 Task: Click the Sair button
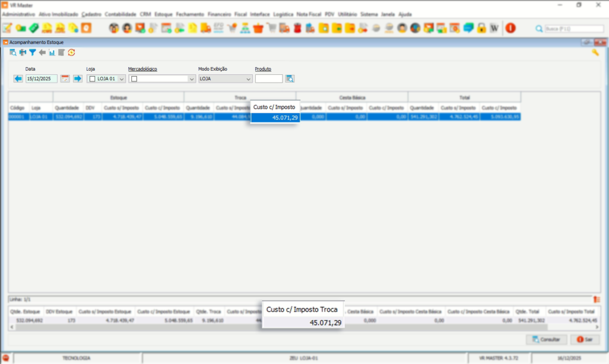(585, 340)
